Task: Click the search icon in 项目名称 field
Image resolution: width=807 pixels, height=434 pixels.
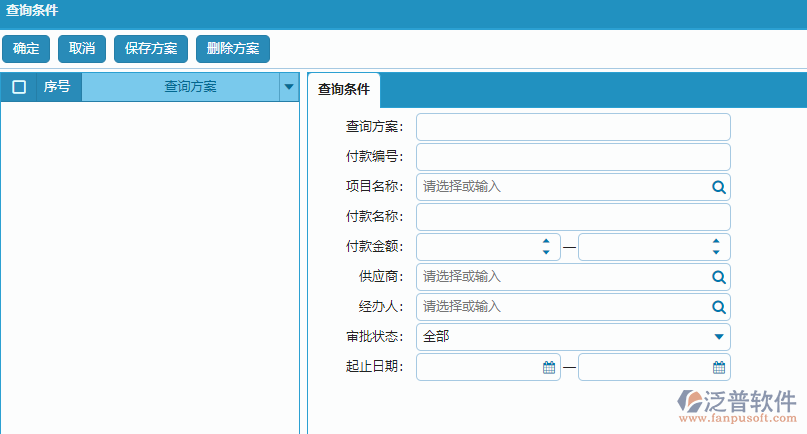Action: [718, 187]
